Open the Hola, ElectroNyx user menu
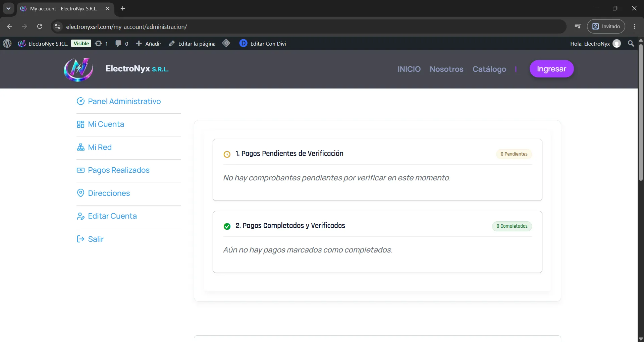This screenshot has height=342, width=644. click(x=595, y=44)
